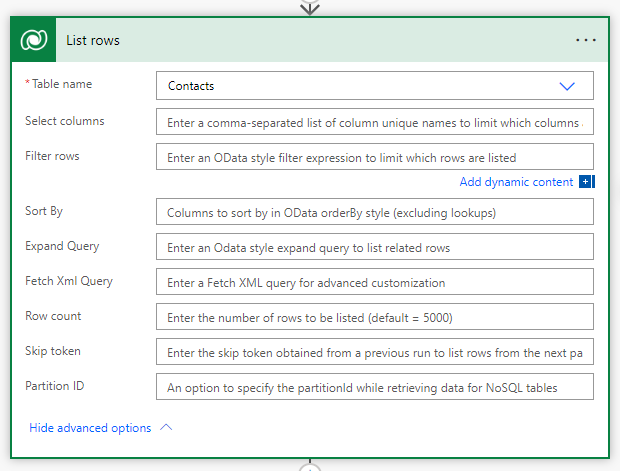The height and width of the screenshot is (471, 620).
Task: Click the Add dynamic content link
Action: click(x=516, y=182)
